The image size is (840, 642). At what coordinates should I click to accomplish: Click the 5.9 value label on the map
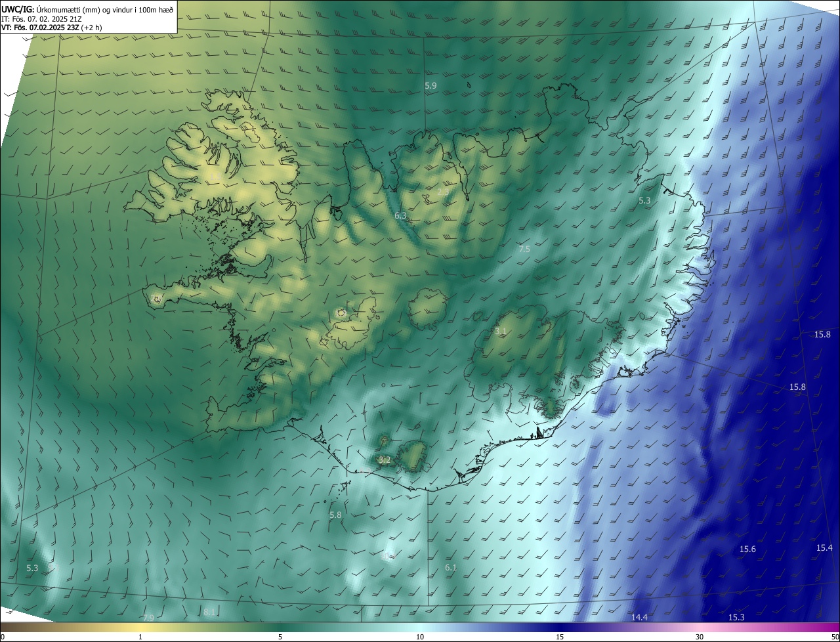(430, 86)
